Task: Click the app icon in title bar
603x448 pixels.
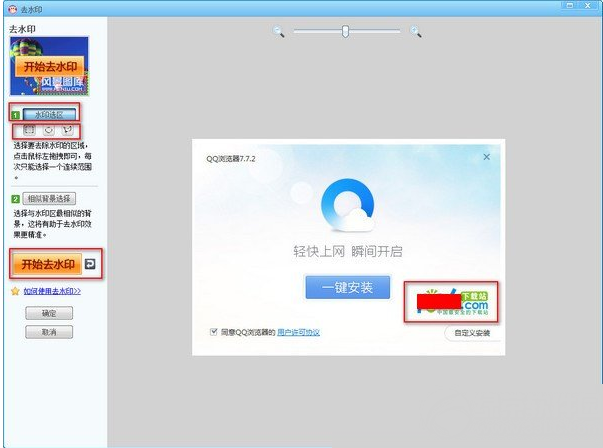Action: pos(13,9)
